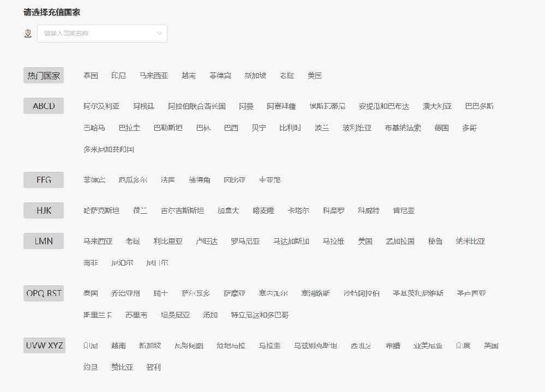This screenshot has width=545, height=392.
Task: Pick 坦桑尼亚 in the OPQ RST list
Action: (176, 315)
